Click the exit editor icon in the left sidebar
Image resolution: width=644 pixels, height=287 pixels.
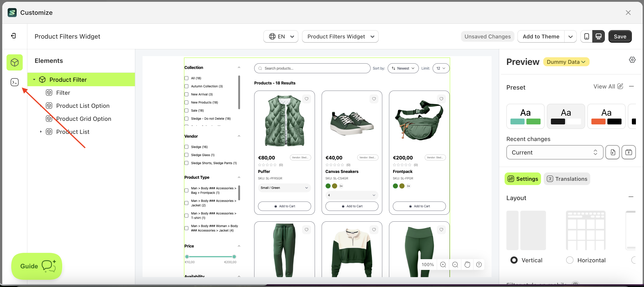pyautogui.click(x=13, y=36)
